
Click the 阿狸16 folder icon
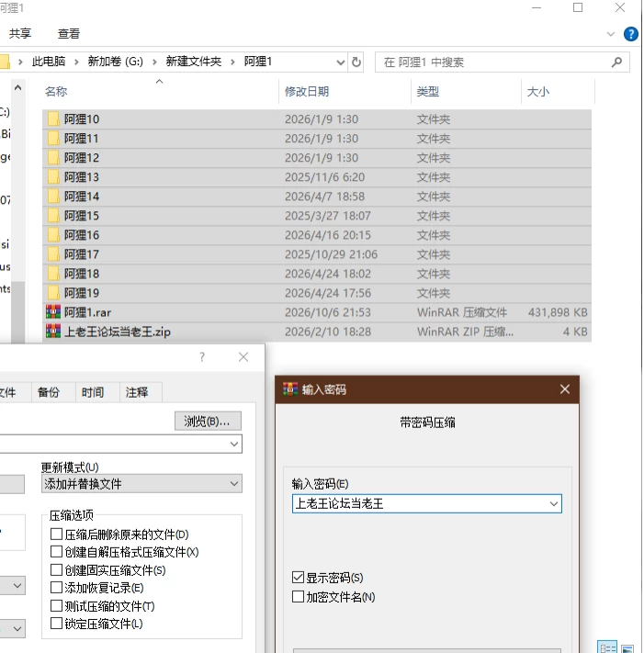(x=53, y=235)
